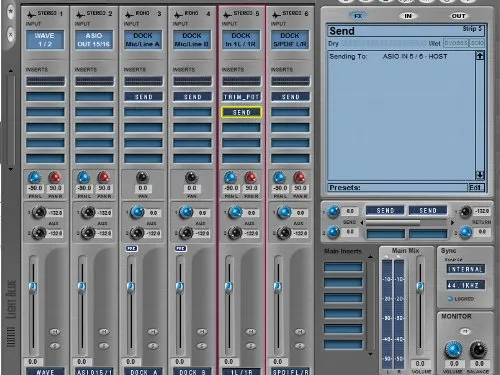Viewport: 500px width, 375px height.
Task: Select the TRIM_POT insert on strip 5
Action: pyautogui.click(x=241, y=97)
